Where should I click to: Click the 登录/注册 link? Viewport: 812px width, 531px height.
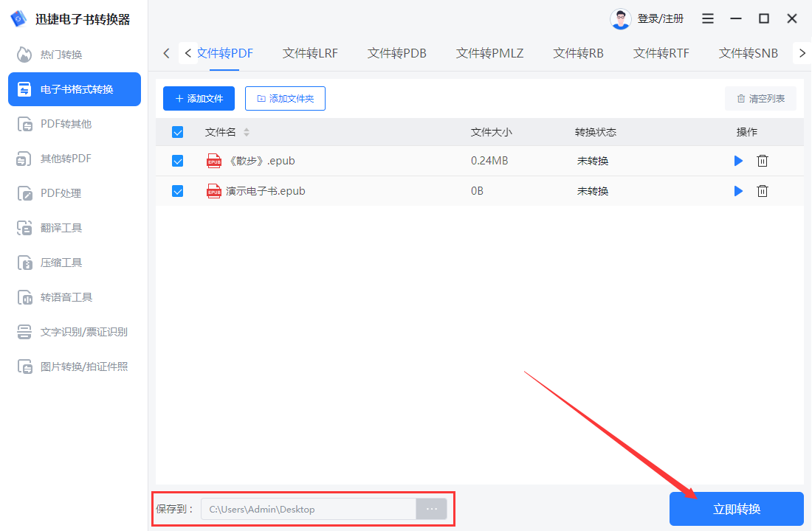click(x=662, y=18)
